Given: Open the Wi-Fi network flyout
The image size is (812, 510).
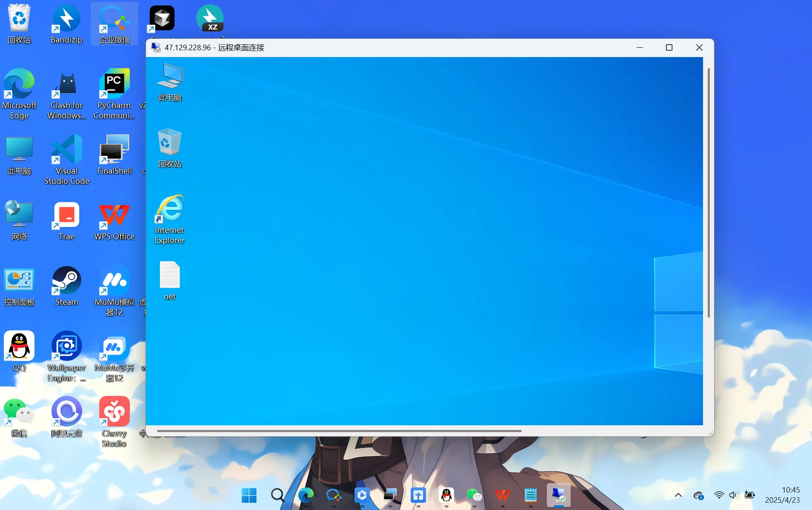Looking at the screenshot, I should 719,495.
